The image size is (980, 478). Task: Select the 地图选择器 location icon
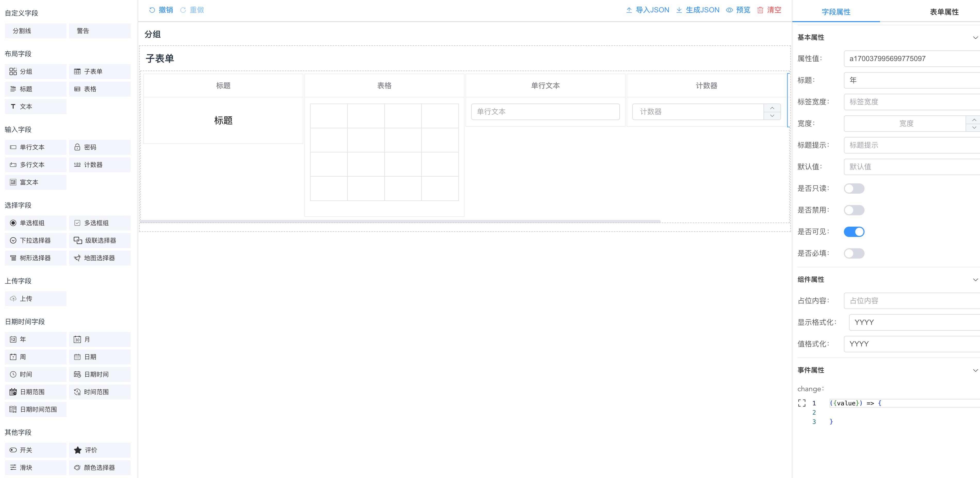pyautogui.click(x=77, y=258)
